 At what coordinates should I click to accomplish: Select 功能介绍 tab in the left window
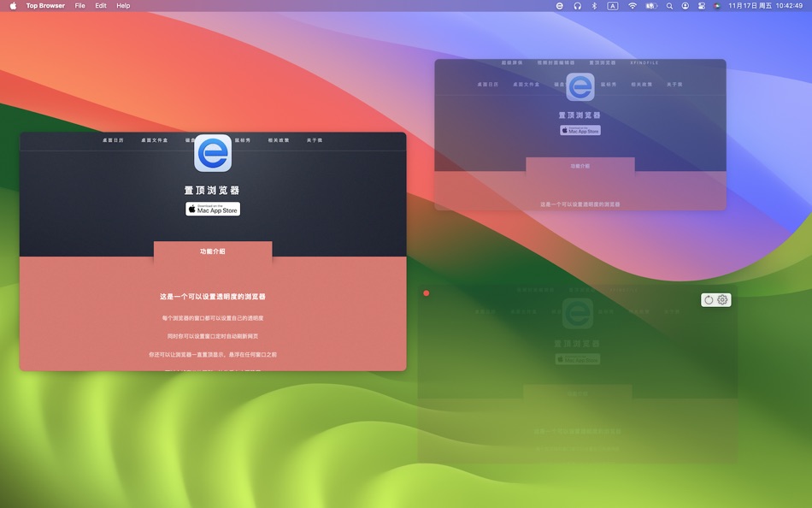click(213, 251)
